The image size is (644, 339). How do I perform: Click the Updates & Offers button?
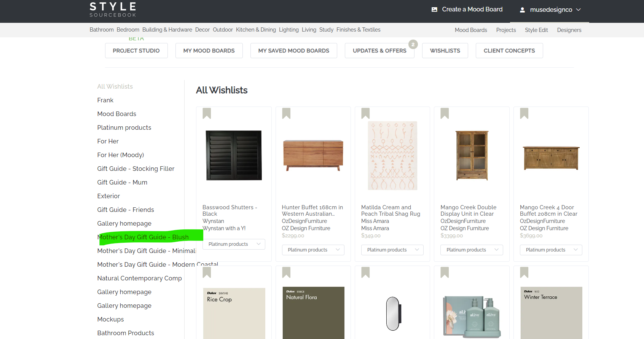[379, 51]
